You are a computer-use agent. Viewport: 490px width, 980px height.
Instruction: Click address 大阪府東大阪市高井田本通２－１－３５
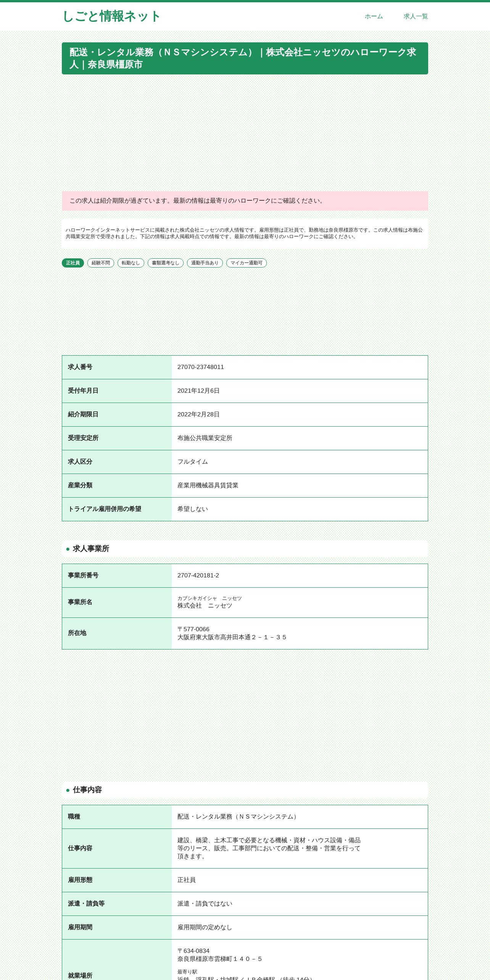click(232, 637)
